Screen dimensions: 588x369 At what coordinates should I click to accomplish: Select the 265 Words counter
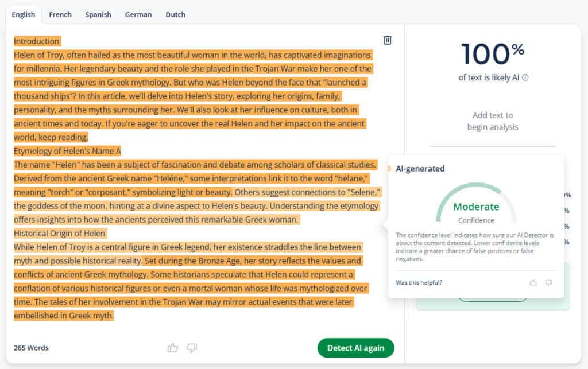31,348
